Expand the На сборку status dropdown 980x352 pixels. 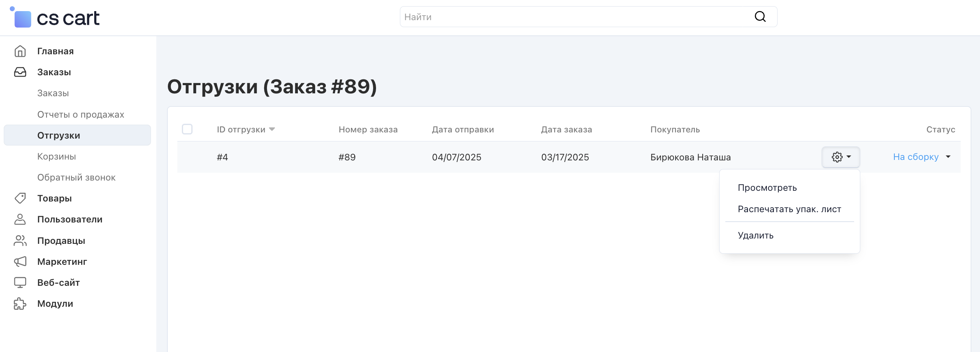922,157
